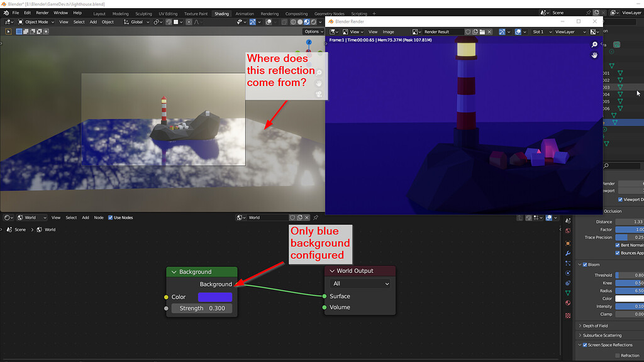
Task: Switch viewport shading to rendered mode
Action: [x=313, y=22]
